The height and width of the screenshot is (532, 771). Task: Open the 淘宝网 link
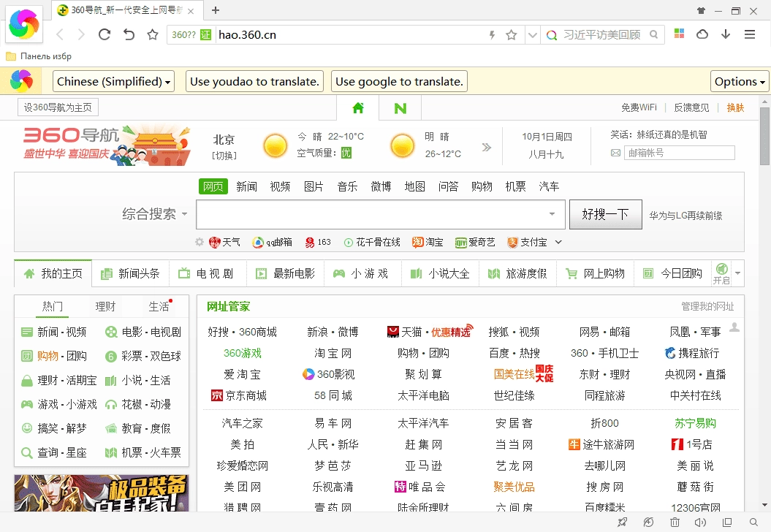(333, 353)
